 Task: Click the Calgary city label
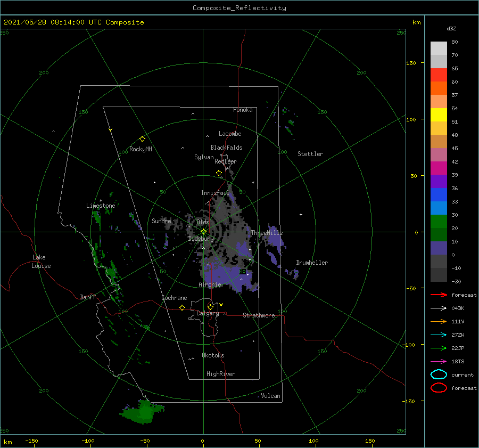[208, 313]
